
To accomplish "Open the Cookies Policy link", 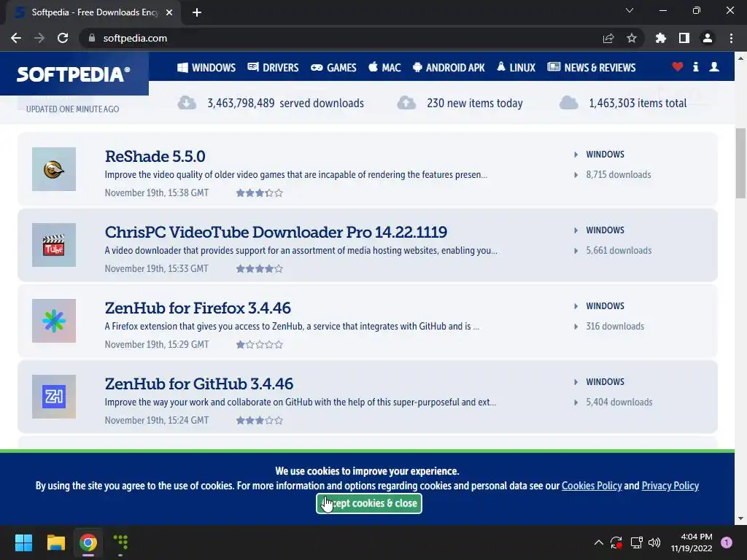I will [592, 486].
